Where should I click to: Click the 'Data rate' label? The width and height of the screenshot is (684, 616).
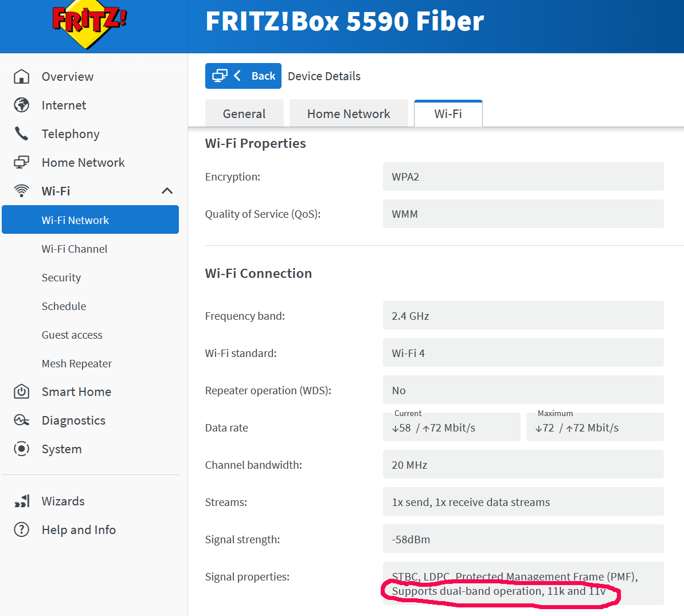[x=226, y=427]
